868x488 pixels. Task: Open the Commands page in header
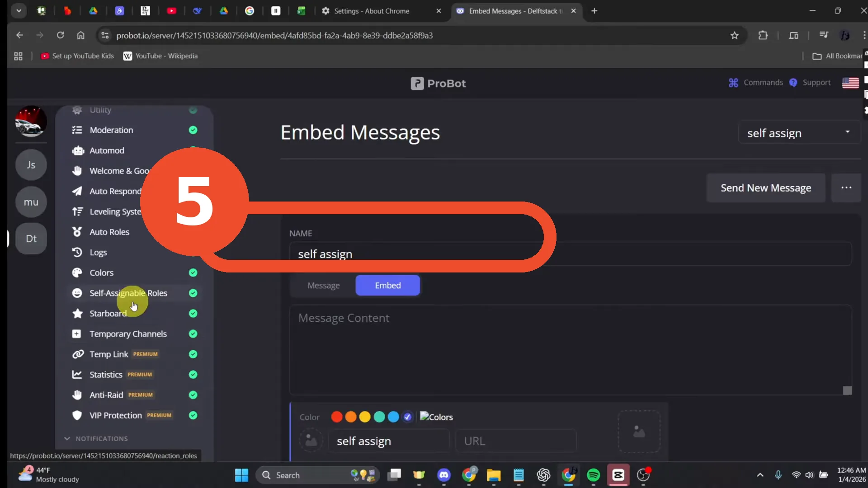pos(756,83)
